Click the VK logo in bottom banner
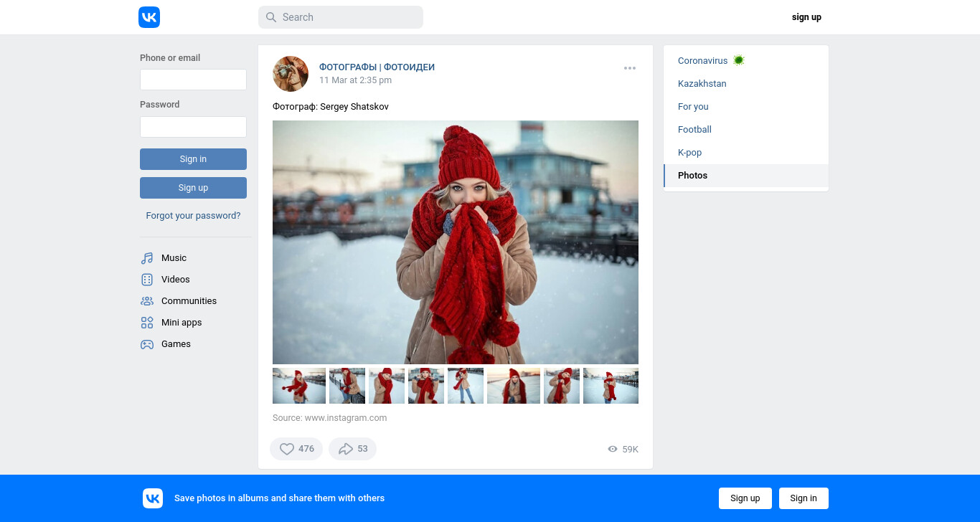The height and width of the screenshot is (522, 980). pyautogui.click(x=153, y=498)
